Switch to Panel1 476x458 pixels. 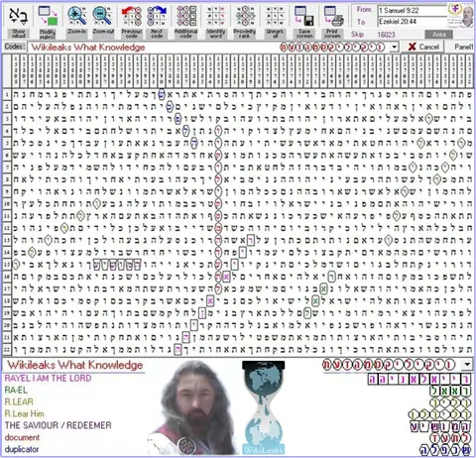pos(463,47)
